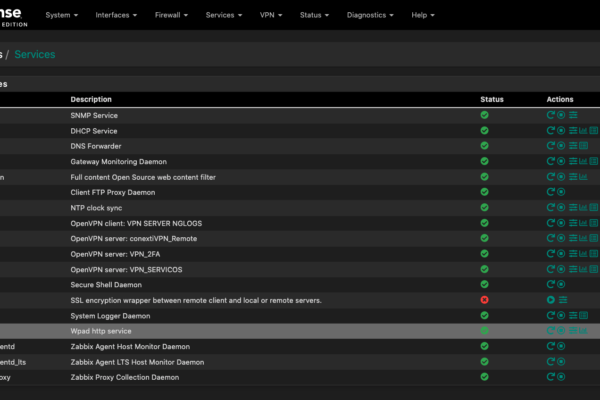This screenshot has width=600, height=400.
Task: Open the Help navigation menu
Action: point(423,15)
